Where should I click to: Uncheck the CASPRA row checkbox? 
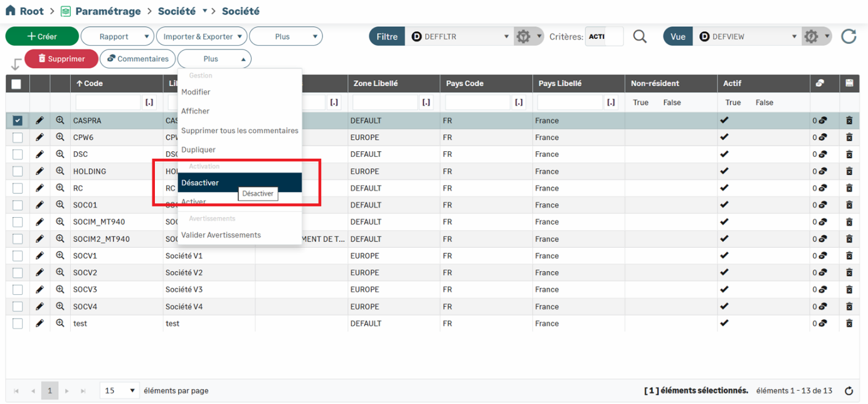point(17,120)
